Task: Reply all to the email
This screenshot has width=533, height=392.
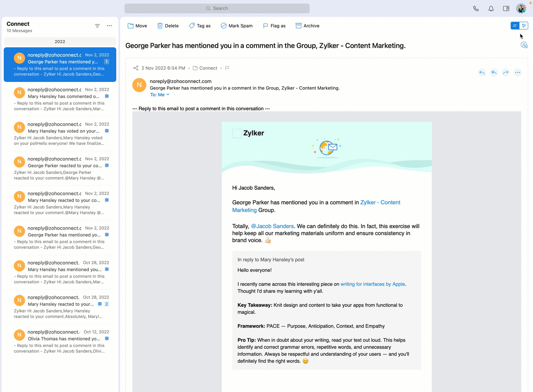Action: click(494, 72)
